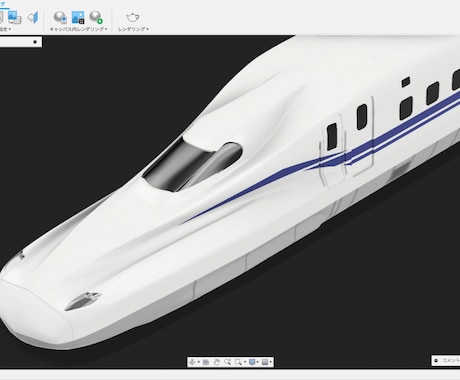Open Display Settings monitor icon
The width and height of the screenshot is (460, 380).
tap(252, 362)
